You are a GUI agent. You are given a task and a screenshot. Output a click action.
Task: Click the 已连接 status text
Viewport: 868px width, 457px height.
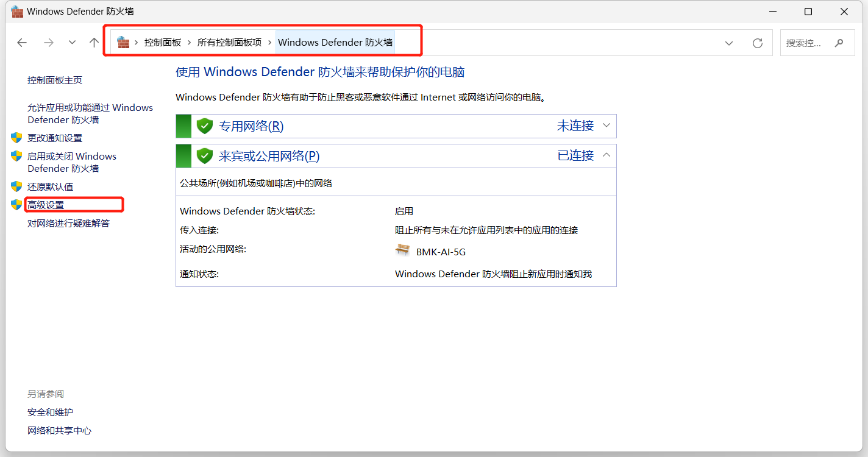click(x=575, y=155)
